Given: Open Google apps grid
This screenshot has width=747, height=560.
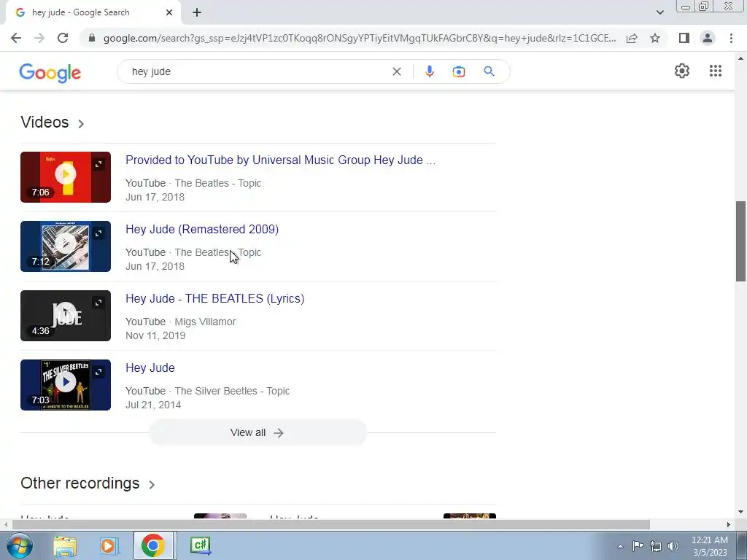Looking at the screenshot, I should [715, 71].
